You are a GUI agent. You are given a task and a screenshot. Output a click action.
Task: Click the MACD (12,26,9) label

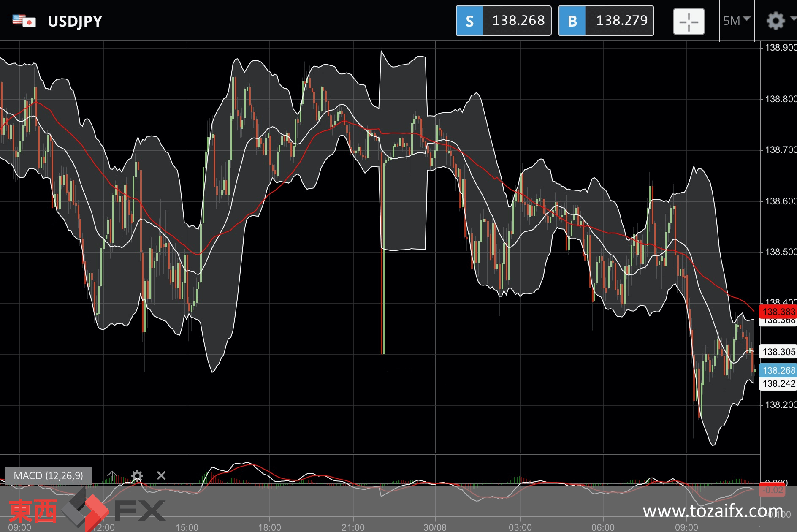pyautogui.click(x=48, y=476)
